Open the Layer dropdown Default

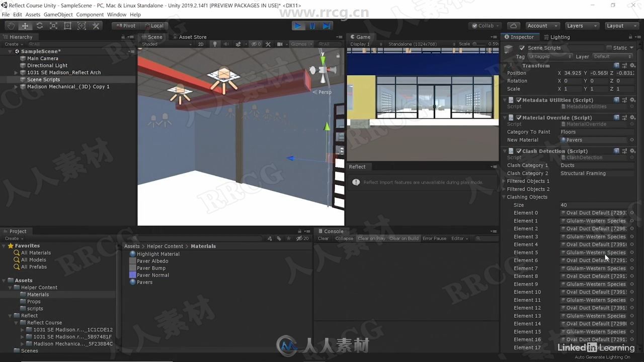(x=613, y=56)
